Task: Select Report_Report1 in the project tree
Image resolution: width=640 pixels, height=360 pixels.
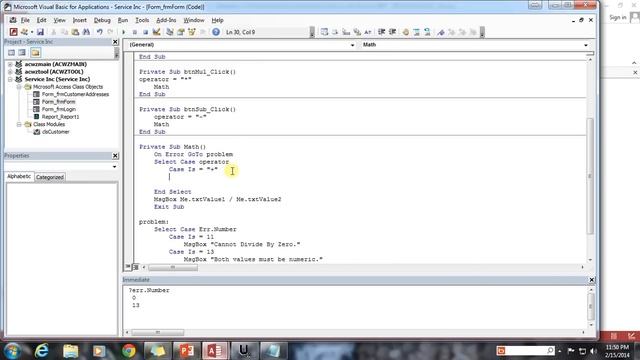Action: click(x=60, y=117)
